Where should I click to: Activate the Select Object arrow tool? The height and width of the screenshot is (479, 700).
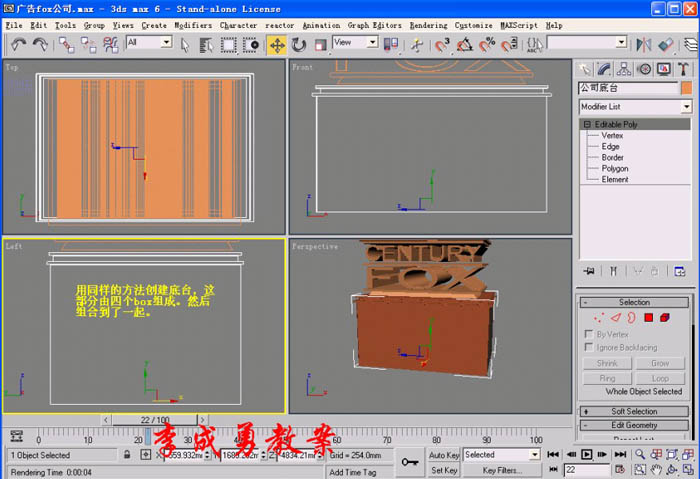(x=185, y=45)
